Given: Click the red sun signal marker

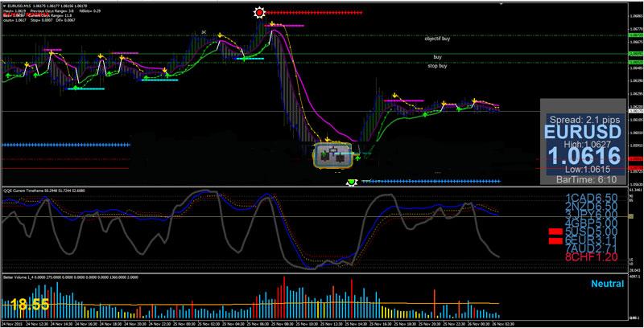Looking at the screenshot, I should 259,13.
